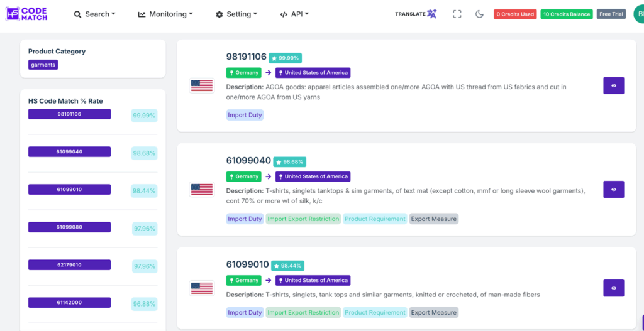Screen dimensions: 644x331
Task: View details for code 98191106 via eye button
Action: point(613,85)
